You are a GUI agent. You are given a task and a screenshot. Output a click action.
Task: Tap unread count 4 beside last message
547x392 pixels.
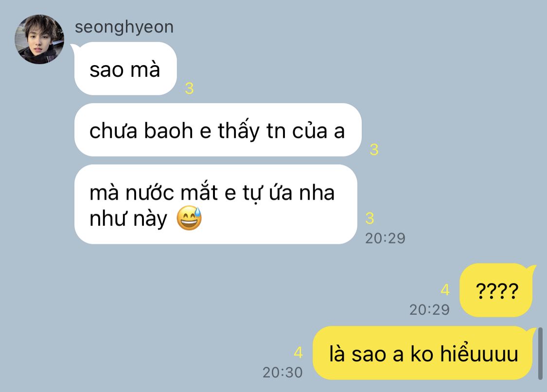[298, 353]
